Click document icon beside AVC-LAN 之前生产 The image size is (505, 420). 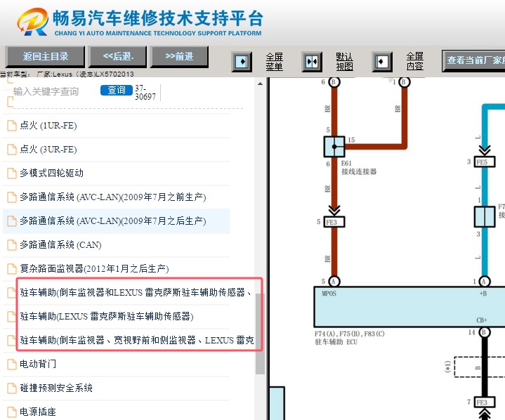12,197
